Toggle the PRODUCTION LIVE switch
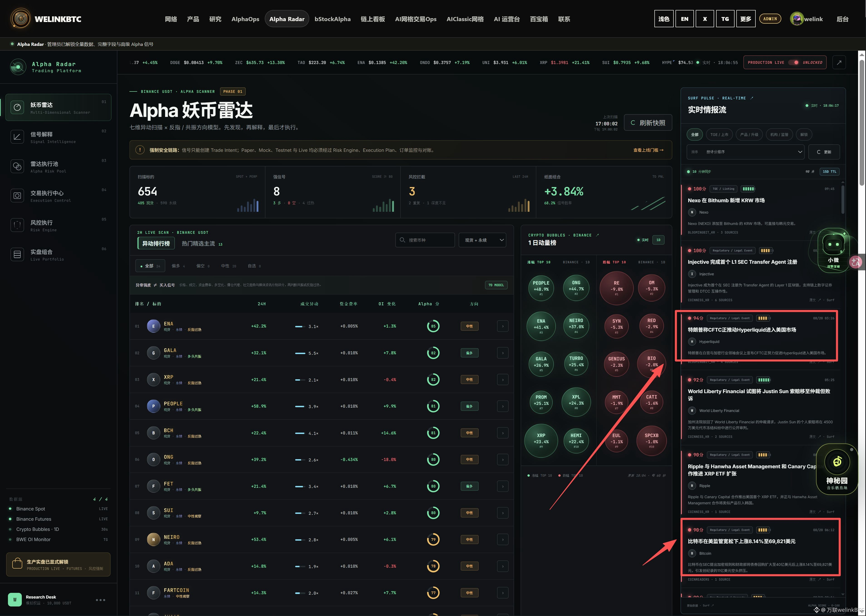866x616 pixels. (794, 63)
